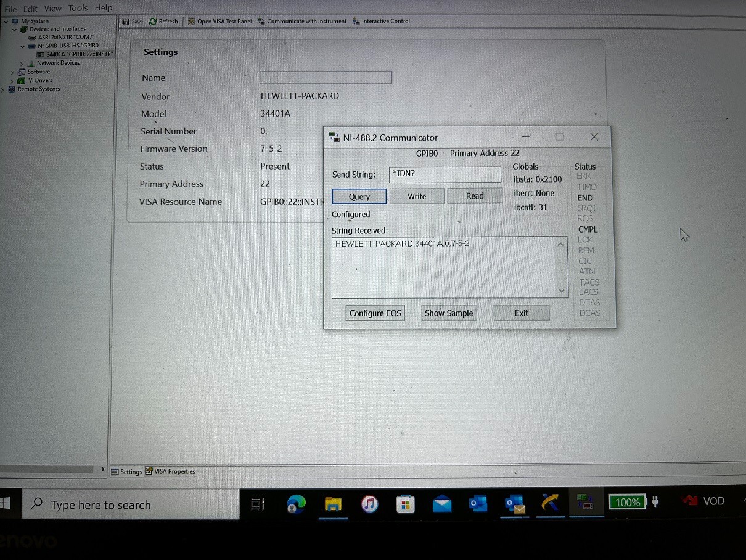The width and height of the screenshot is (746, 560).
Task: Click the Model value 34401A
Action: pos(276,113)
